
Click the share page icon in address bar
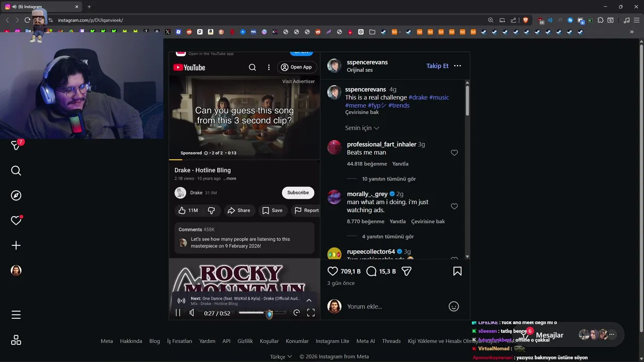click(x=514, y=20)
